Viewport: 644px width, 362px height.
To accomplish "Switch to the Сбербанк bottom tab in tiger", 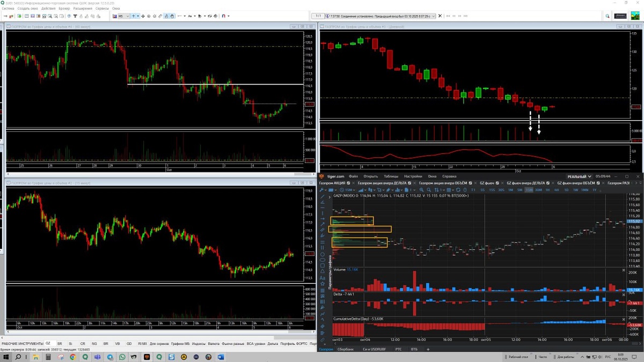I will tap(346, 349).
